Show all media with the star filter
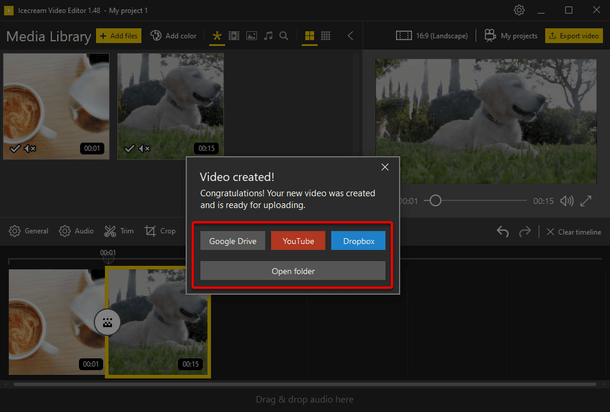The image size is (610, 412). pos(217,36)
